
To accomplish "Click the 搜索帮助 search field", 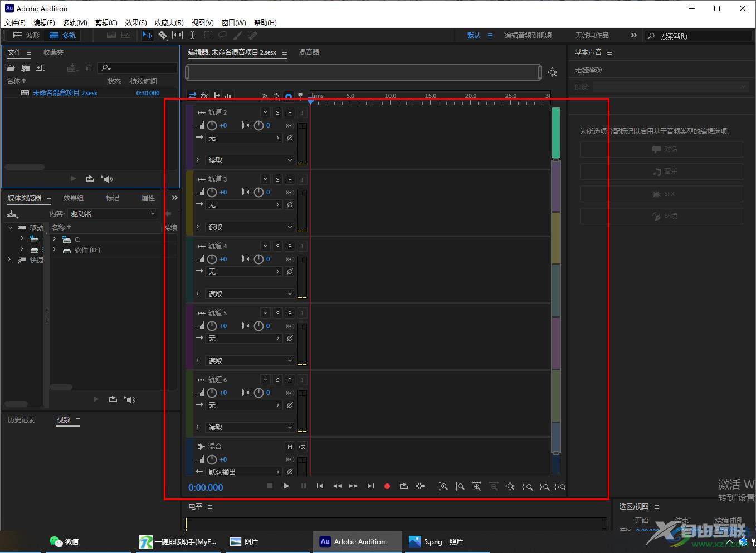I will [x=698, y=36].
